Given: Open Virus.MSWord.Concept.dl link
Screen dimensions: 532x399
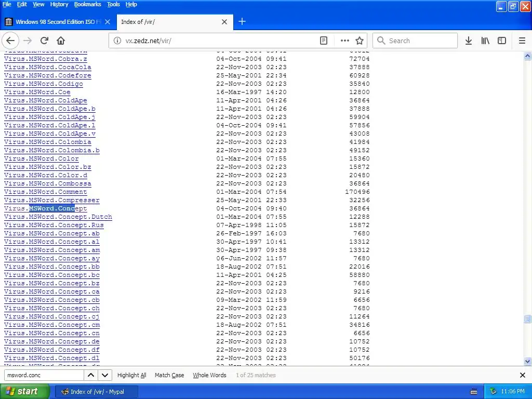Looking at the screenshot, I should click(x=52, y=358).
